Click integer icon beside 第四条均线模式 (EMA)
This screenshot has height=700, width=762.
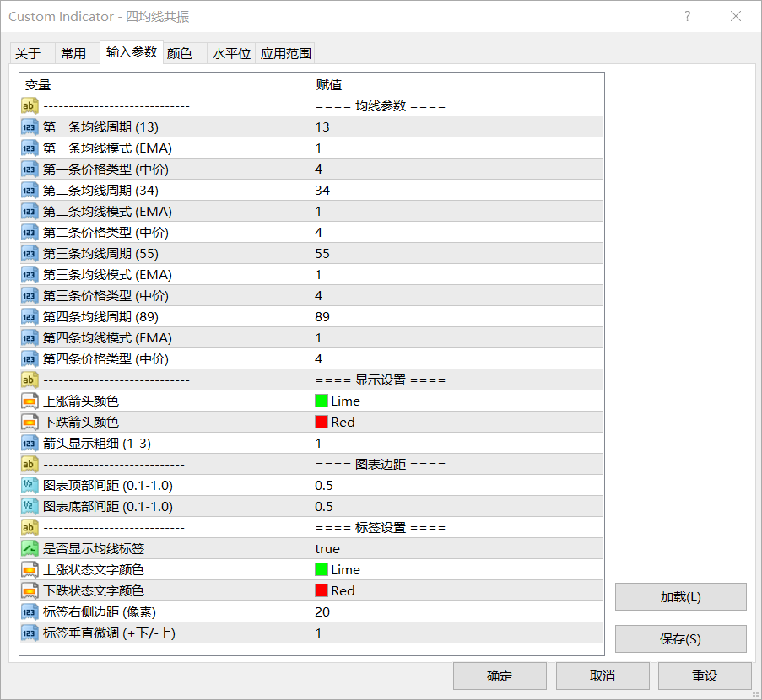pos(30,337)
